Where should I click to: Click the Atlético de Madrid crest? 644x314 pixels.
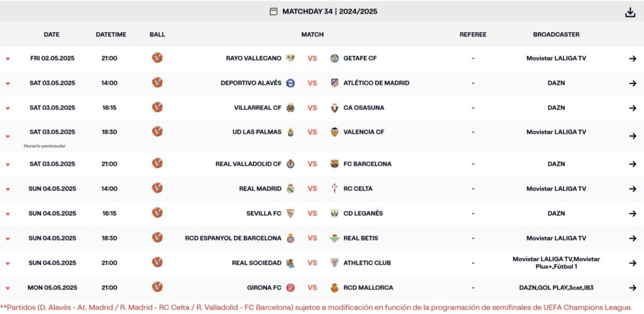pyautogui.click(x=335, y=83)
